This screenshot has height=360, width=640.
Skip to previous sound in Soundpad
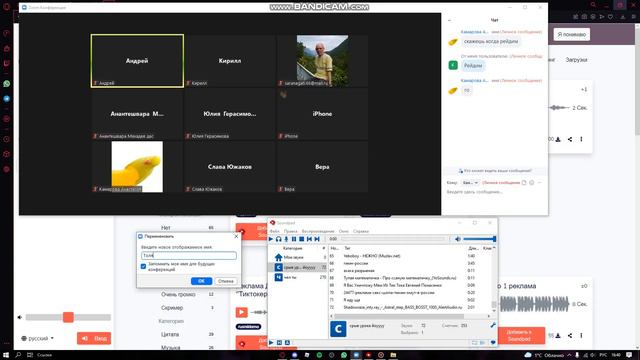coord(309,239)
